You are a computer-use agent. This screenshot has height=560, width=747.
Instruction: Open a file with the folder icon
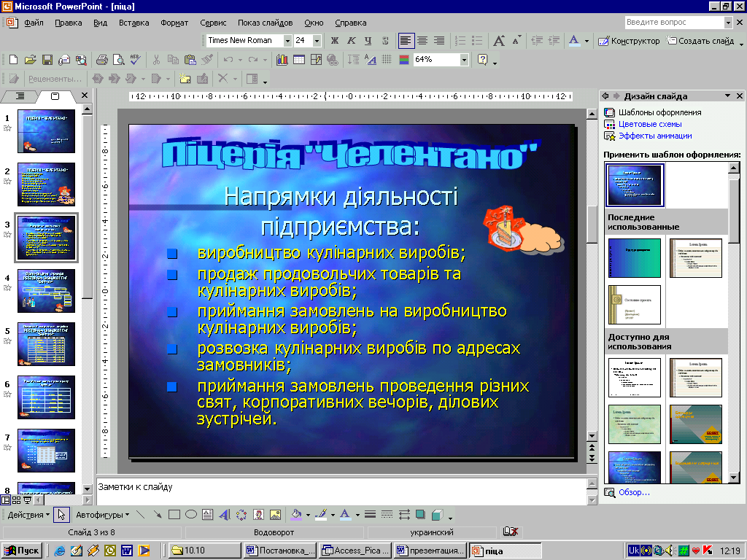pos(30,60)
